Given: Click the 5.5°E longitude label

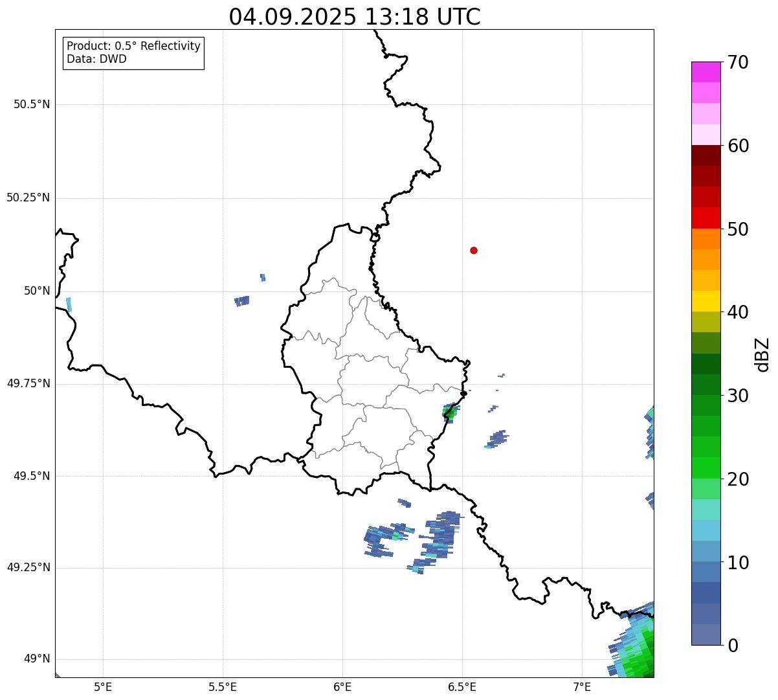Looking at the screenshot, I should click(223, 686).
